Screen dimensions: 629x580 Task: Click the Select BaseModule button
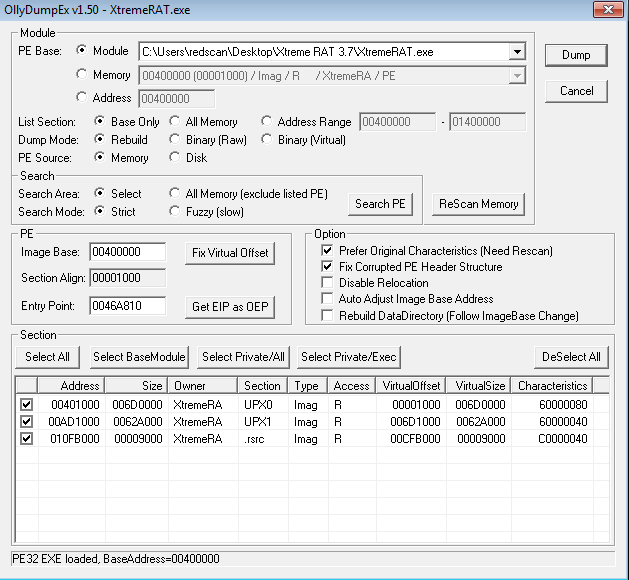coord(139,357)
